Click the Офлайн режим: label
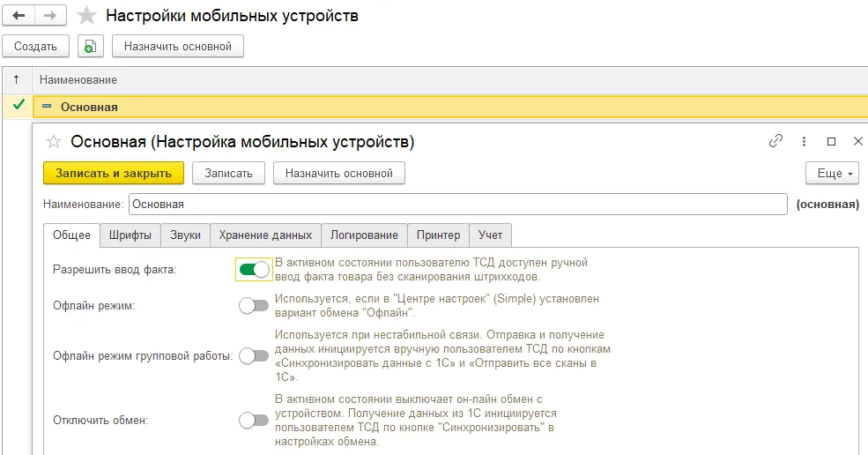This screenshot has width=868, height=455. tap(94, 306)
